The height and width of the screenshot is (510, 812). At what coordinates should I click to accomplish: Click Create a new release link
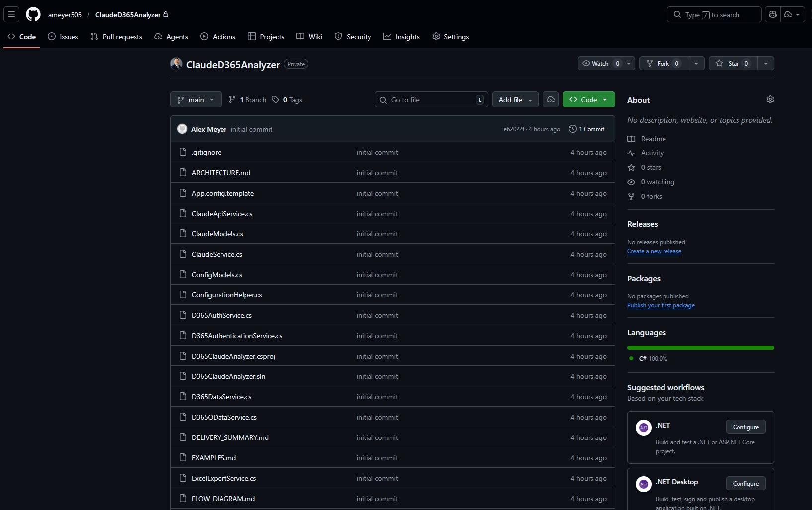click(654, 251)
